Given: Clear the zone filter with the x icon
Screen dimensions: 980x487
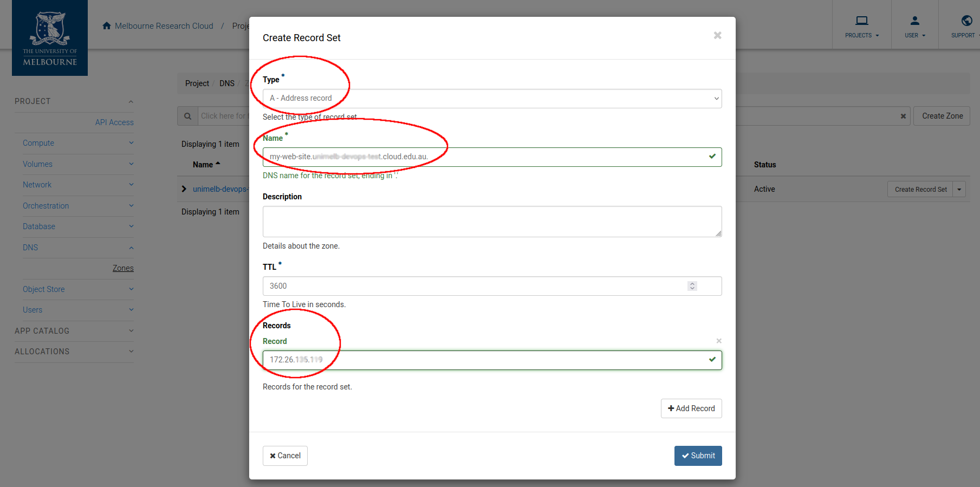Looking at the screenshot, I should [903, 116].
